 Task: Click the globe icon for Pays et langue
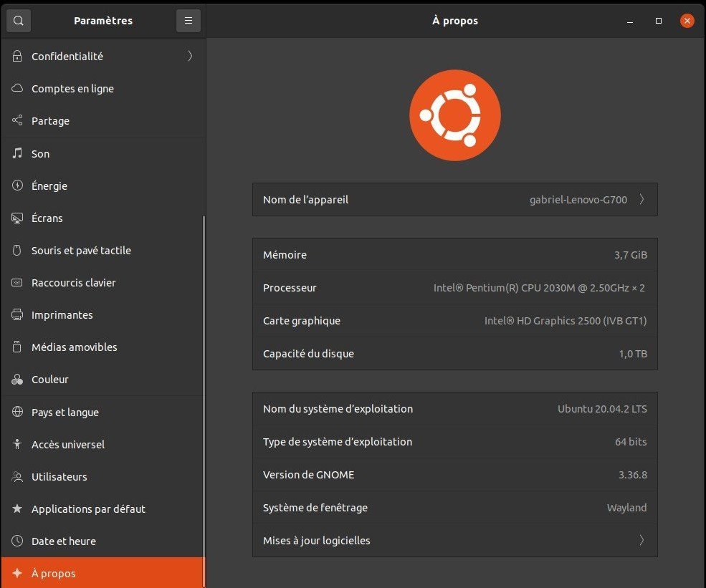pyautogui.click(x=18, y=412)
